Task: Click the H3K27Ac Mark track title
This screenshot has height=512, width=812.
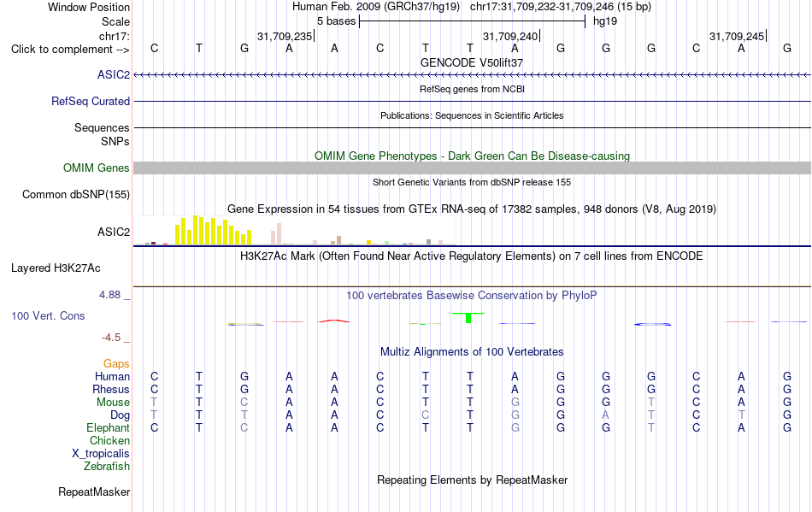Action: [x=472, y=256]
